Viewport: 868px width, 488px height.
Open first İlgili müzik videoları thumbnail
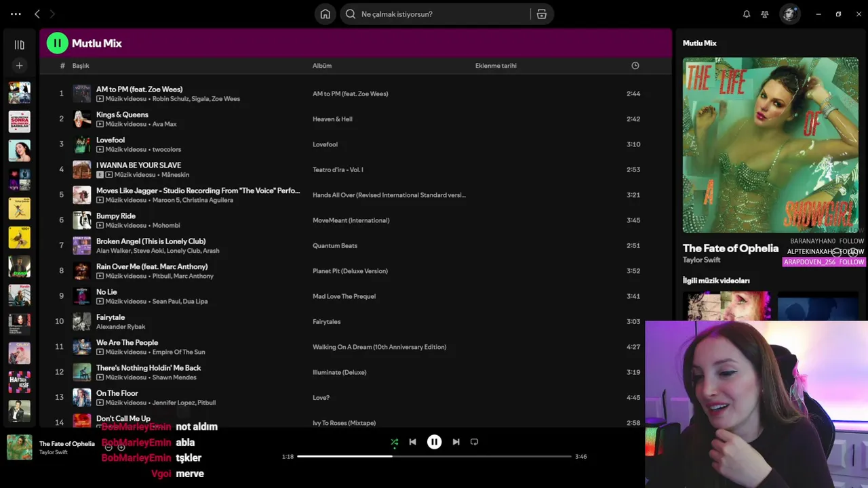click(727, 306)
